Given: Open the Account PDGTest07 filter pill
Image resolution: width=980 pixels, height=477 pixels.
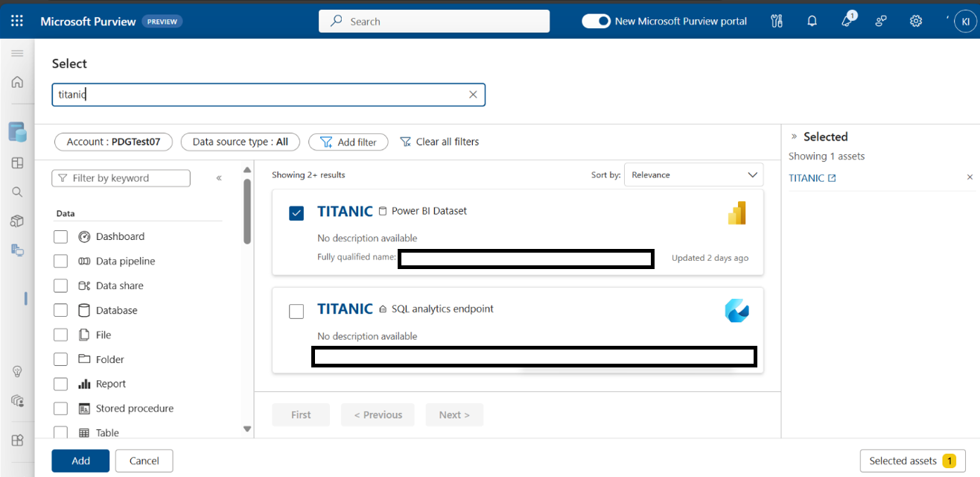Looking at the screenshot, I should pos(113,142).
